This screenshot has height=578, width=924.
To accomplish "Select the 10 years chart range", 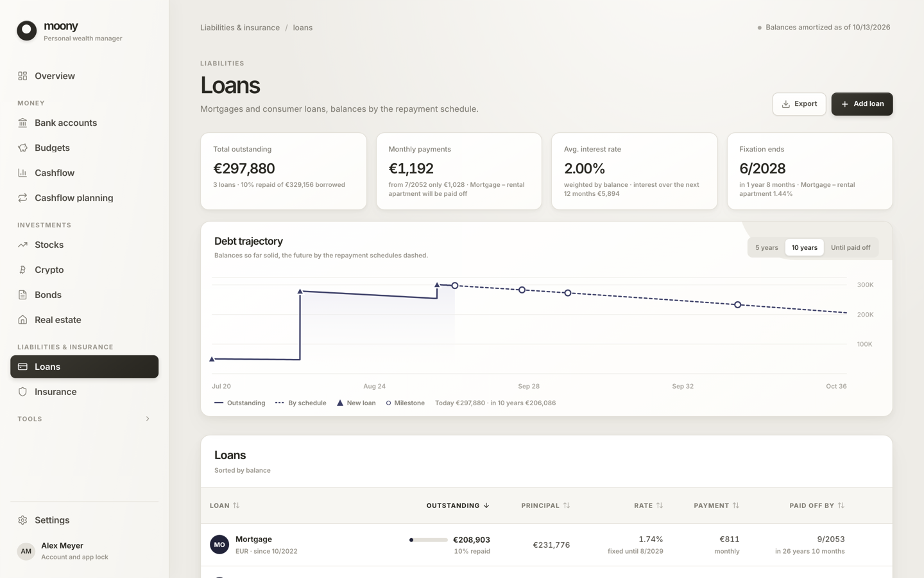I will 804,247.
